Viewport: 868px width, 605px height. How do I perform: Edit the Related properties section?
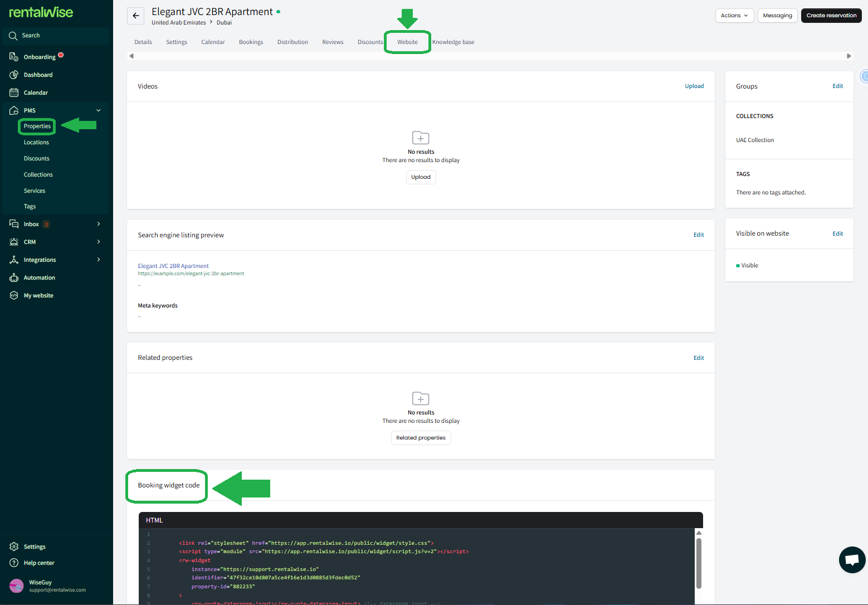coord(699,358)
